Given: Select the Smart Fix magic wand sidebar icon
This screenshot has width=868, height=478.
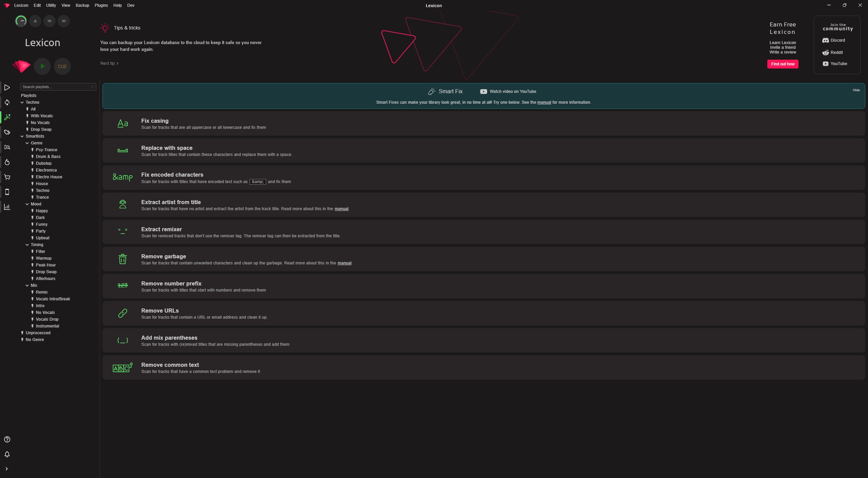Looking at the screenshot, I should point(7,117).
